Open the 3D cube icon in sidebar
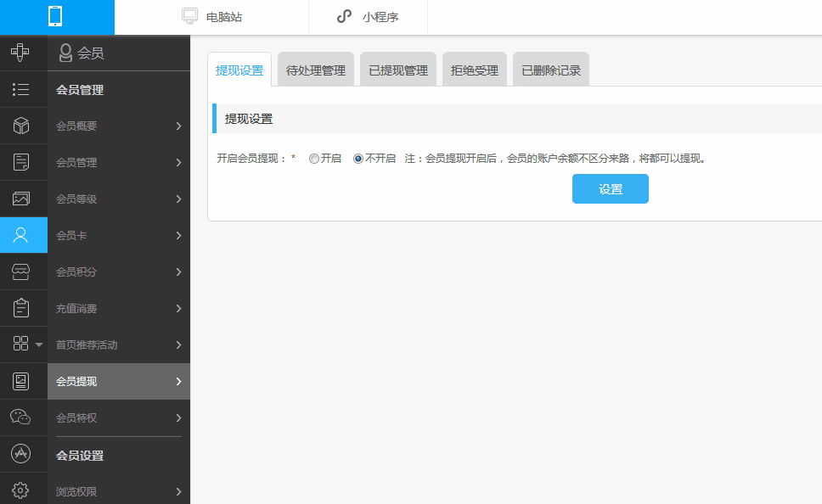Image resolution: width=822 pixels, height=504 pixels. (x=21, y=126)
